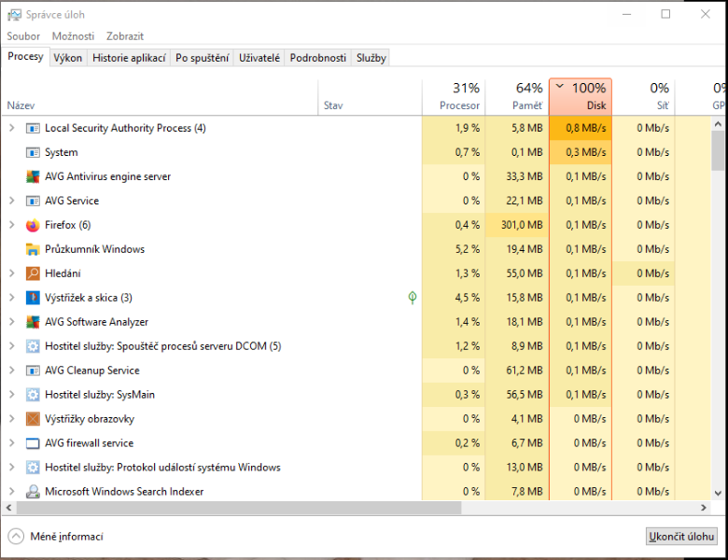Expand the AVG Cleanup Service row
This screenshot has height=560, width=728.
(x=12, y=371)
